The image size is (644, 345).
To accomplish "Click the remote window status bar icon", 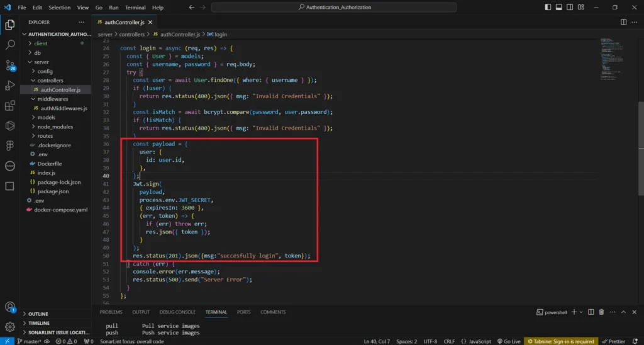I will 7,341.
